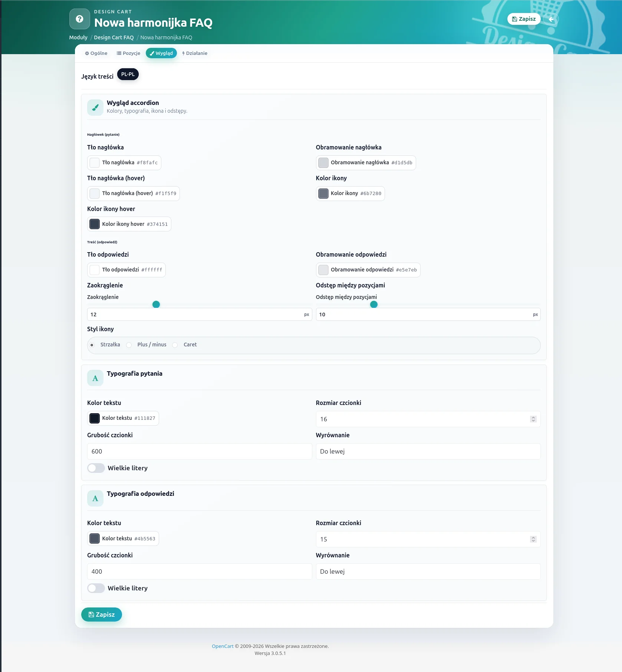The height and width of the screenshot is (672, 622).
Task: Click the top Zapisz button in header
Action: pos(524,19)
